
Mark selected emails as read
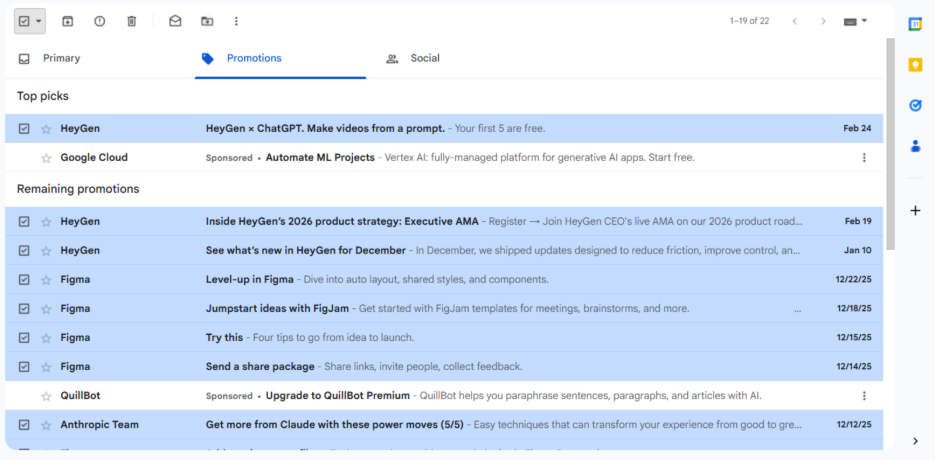[175, 21]
